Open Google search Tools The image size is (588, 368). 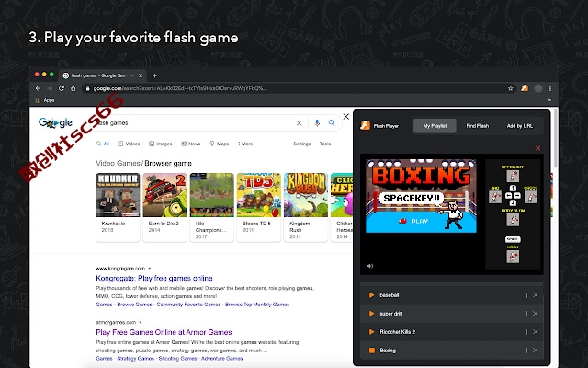point(325,144)
